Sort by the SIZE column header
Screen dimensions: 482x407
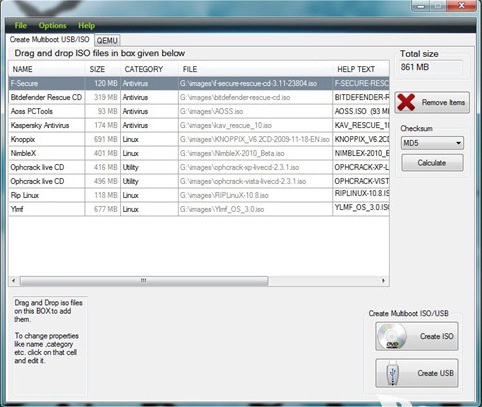[103, 69]
